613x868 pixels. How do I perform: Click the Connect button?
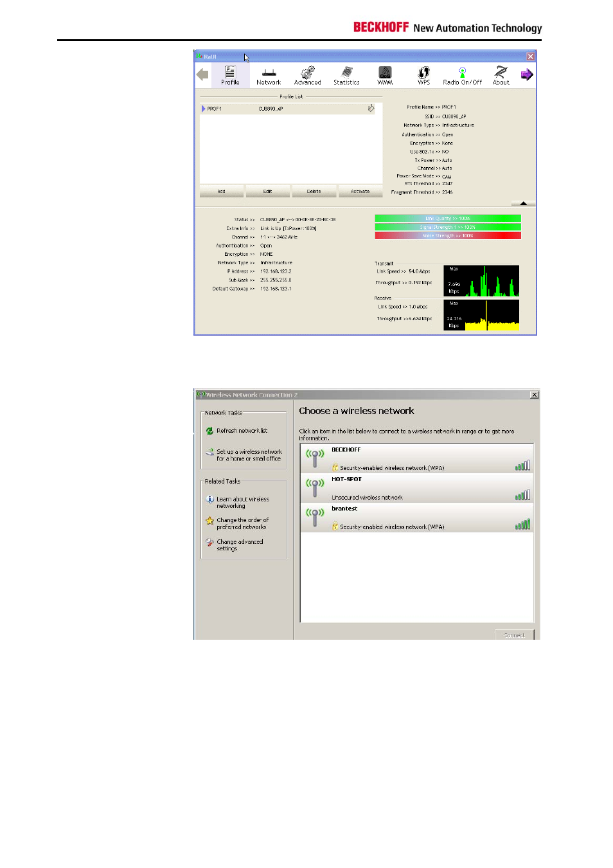[x=514, y=635]
